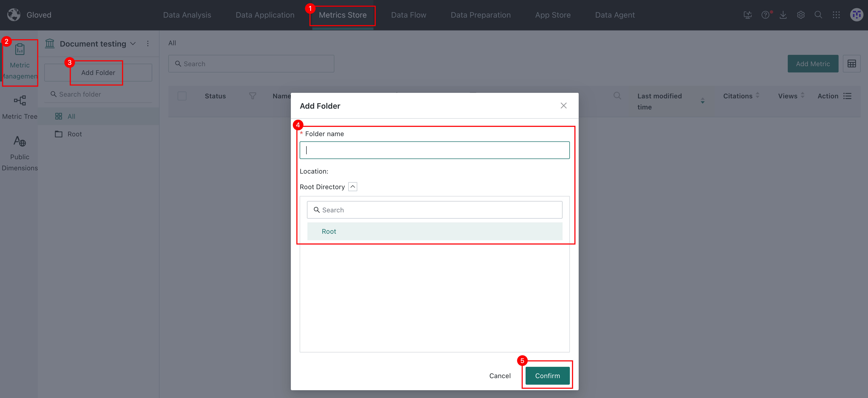Image resolution: width=868 pixels, height=398 pixels.
Task: Click the Status filter funnel icon
Action: tap(252, 96)
